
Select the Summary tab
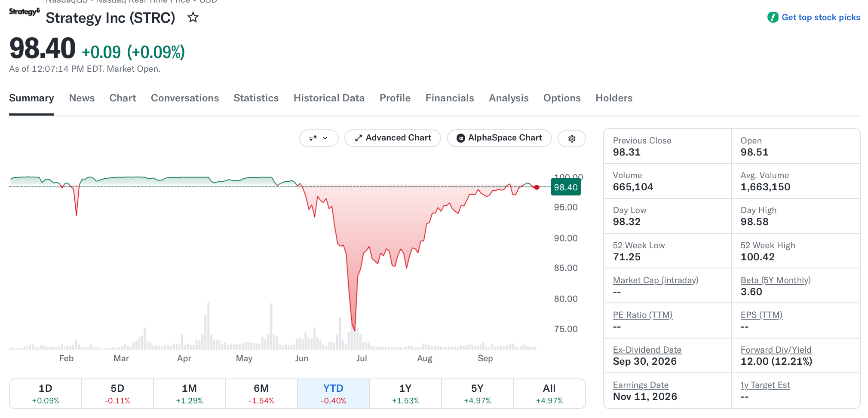click(x=31, y=98)
